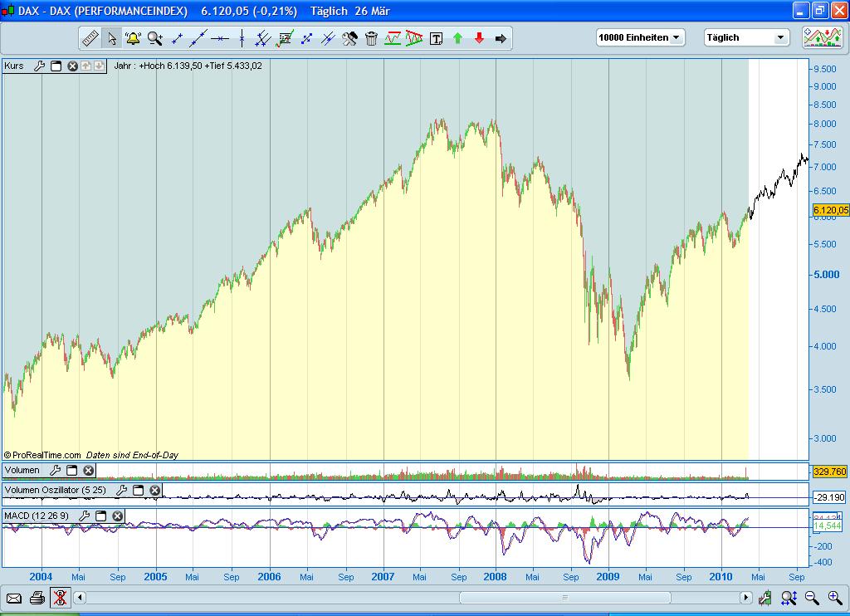Click Jahr Hoch Tief info text

tap(188, 66)
